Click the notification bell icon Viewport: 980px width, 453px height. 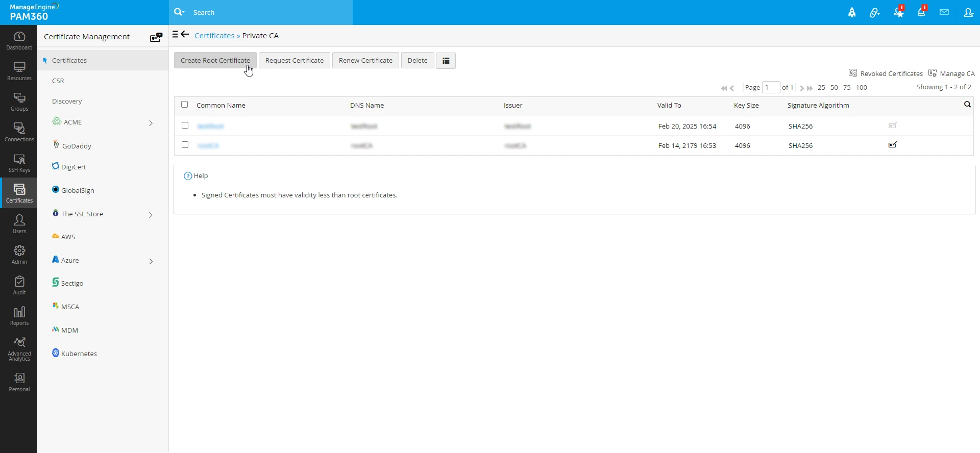(921, 13)
